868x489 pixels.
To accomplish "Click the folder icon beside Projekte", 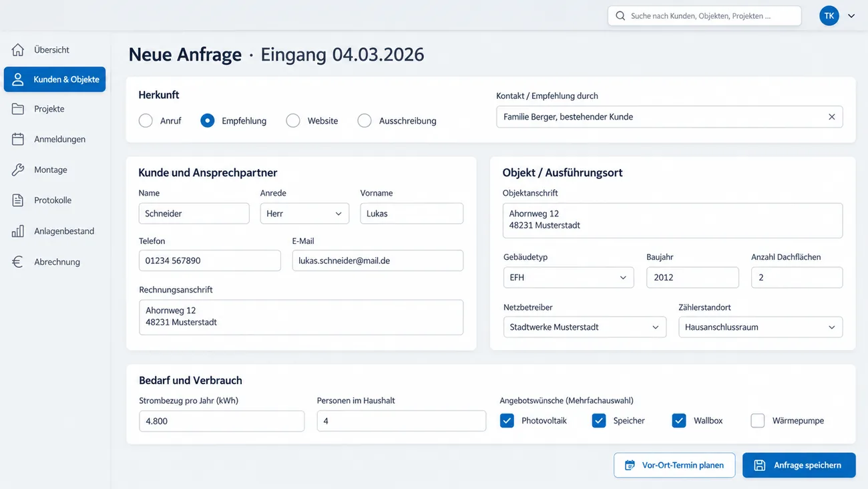I will tap(18, 109).
